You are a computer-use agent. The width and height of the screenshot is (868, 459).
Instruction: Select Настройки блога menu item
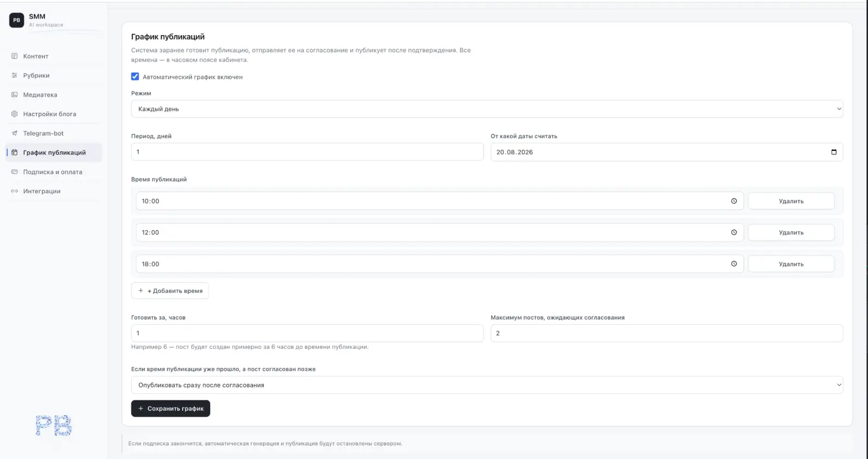click(x=54, y=114)
